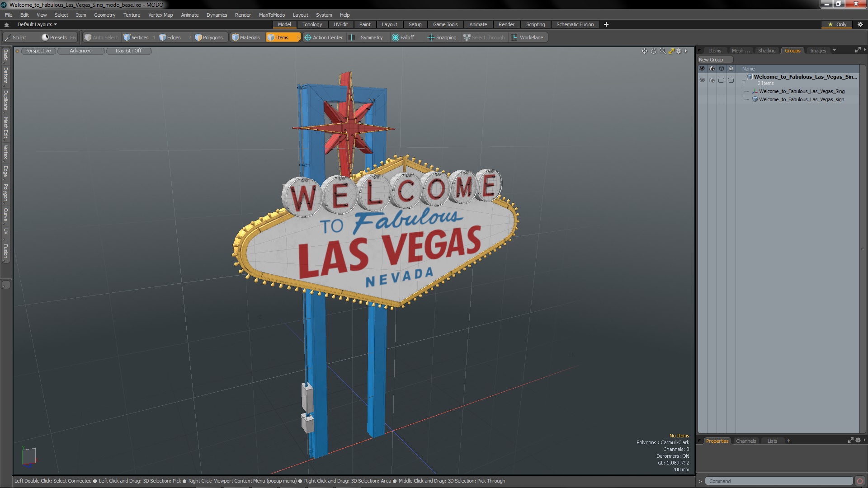Click the Falloff tool icon
Screen dimensions: 868x488
(x=396, y=38)
